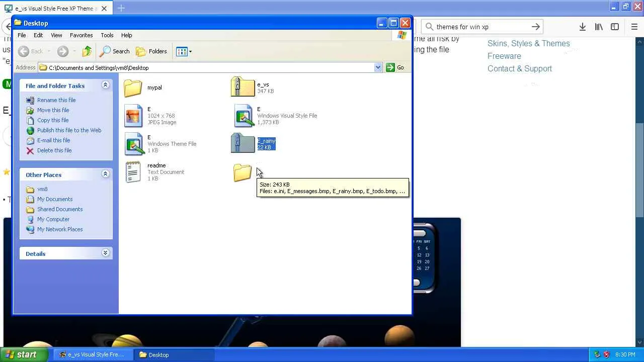This screenshot has height=362, width=644.
Task: Select the E Windows Visual Style File icon
Action: pyautogui.click(x=244, y=116)
